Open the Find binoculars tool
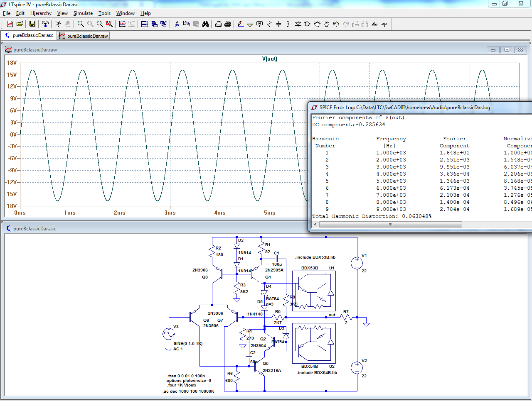Viewport: 532px width, 401px height. (x=205, y=24)
